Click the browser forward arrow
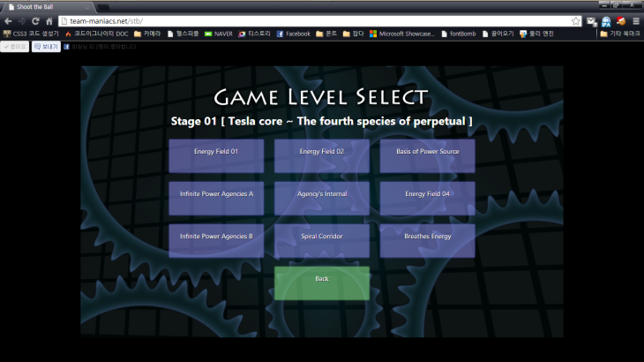This screenshot has width=644, height=362. coord(22,21)
